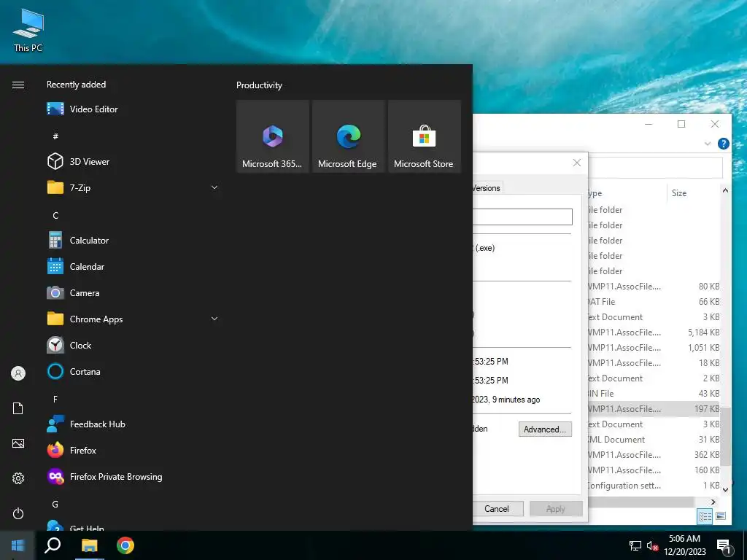Viewport: 747px width, 560px height.
Task: Launch the Camera app
Action: click(x=133, y=293)
